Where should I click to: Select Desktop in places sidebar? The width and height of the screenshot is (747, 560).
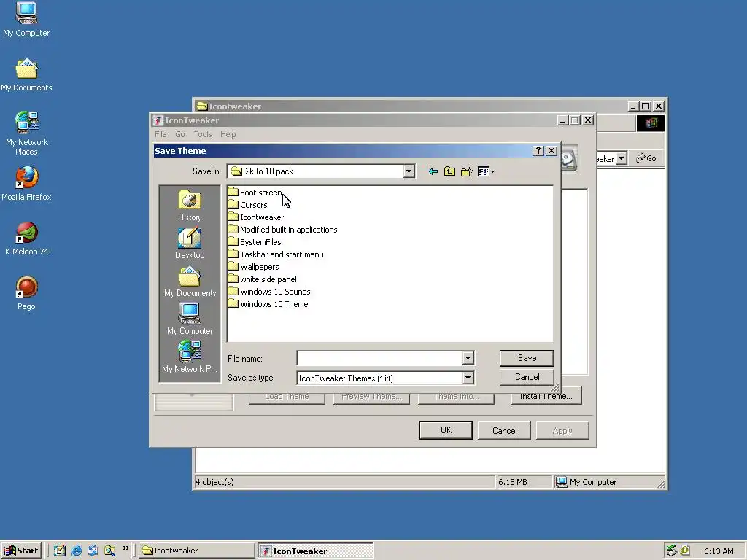190,244
